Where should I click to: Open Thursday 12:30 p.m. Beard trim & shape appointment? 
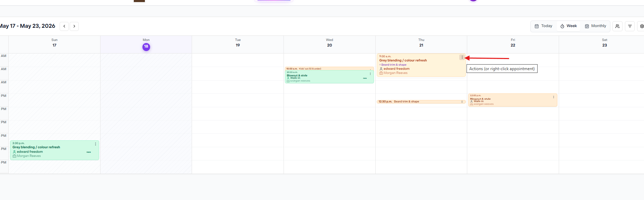point(421,102)
